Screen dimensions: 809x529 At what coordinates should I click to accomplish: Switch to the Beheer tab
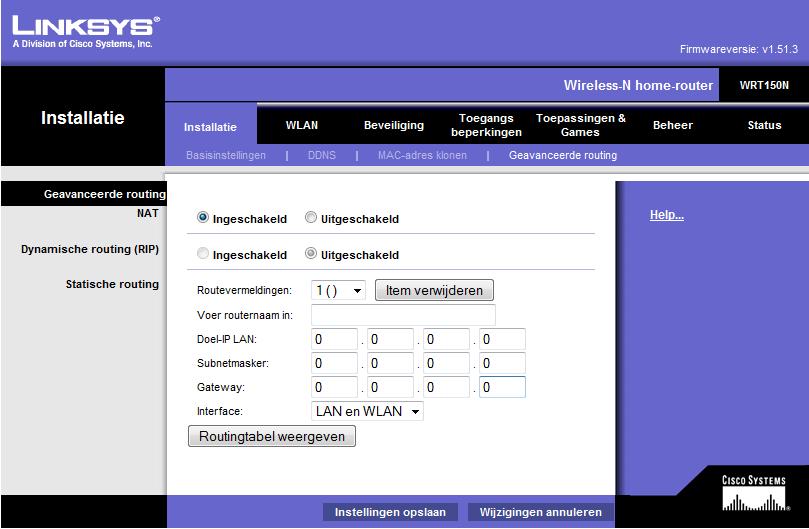[x=673, y=125]
